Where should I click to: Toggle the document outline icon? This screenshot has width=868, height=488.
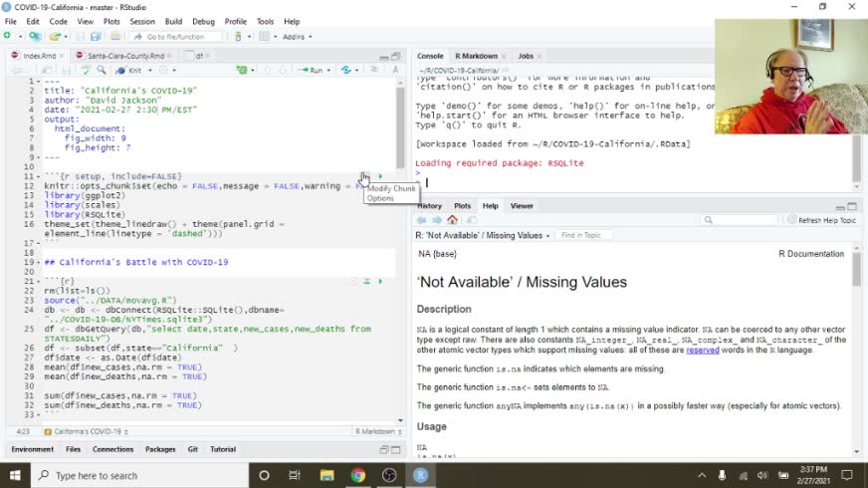click(374, 70)
